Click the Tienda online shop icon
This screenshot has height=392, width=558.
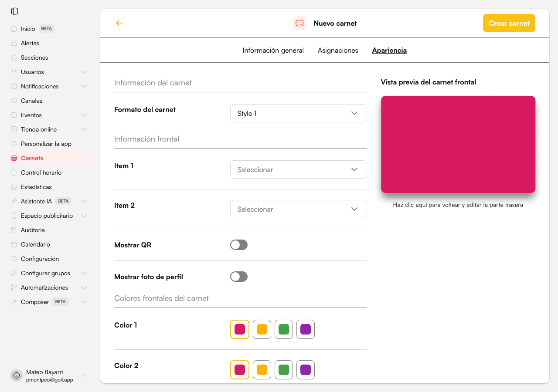pos(14,129)
